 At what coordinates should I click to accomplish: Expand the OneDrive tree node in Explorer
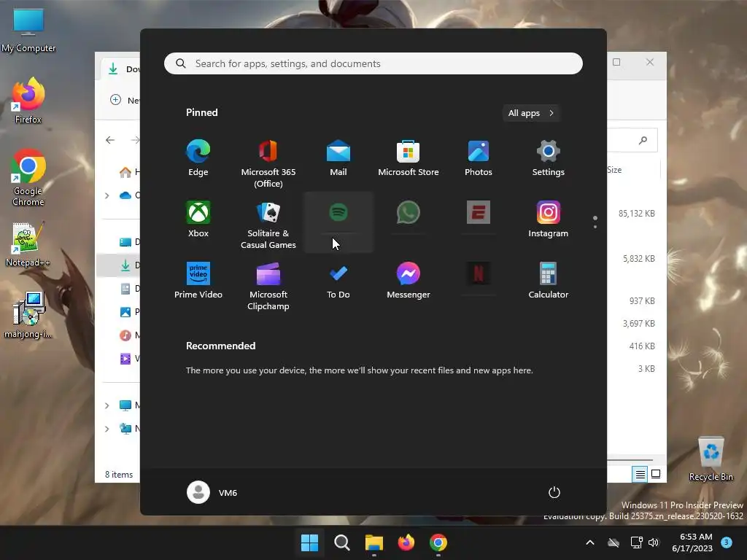tap(107, 195)
